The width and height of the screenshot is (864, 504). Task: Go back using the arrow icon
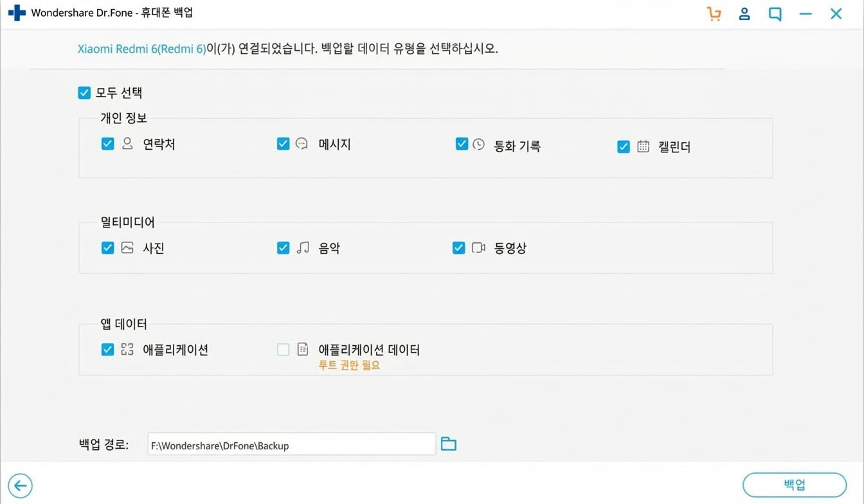21,485
